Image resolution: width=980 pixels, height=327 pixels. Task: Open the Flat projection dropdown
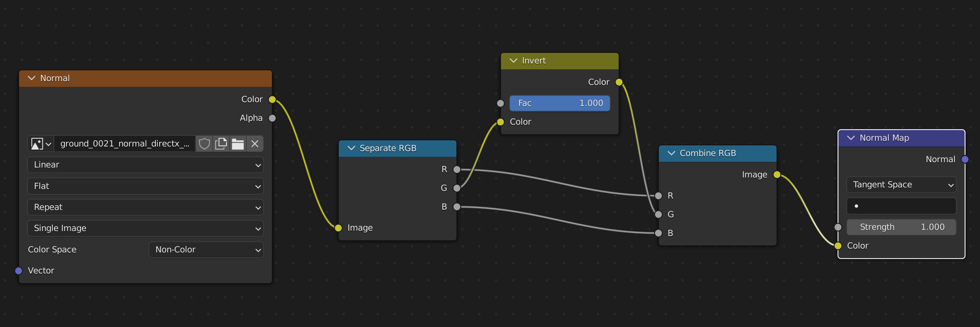(145, 186)
